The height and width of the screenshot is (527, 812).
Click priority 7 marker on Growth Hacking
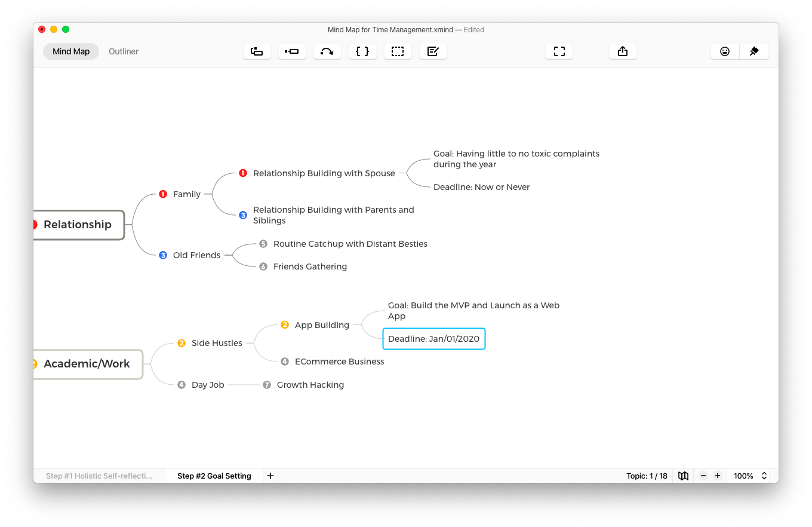click(267, 385)
